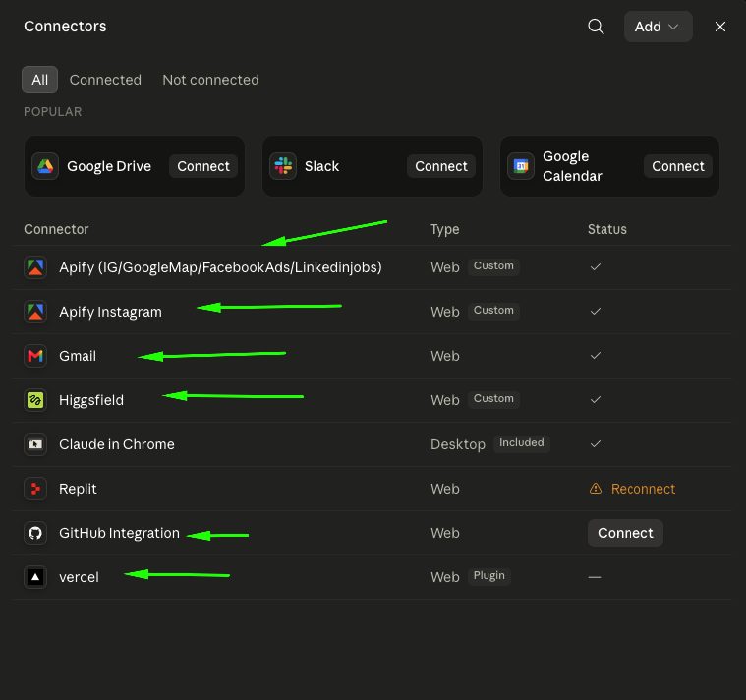Image resolution: width=746 pixels, height=700 pixels.
Task: Click the Desktop type label for Claude in Chrome
Action: pos(458,444)
